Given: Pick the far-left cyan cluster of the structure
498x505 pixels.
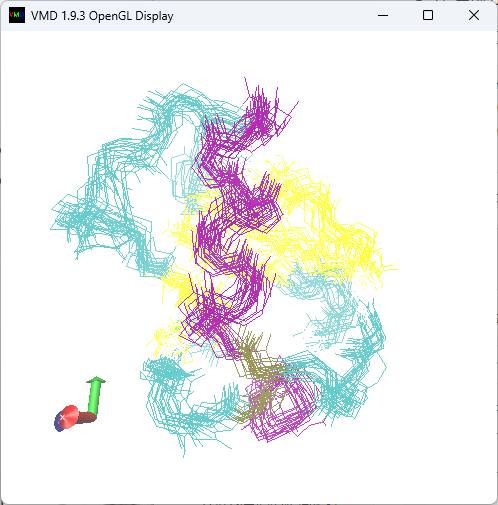Looking at the screenshot, I should 83,220.
